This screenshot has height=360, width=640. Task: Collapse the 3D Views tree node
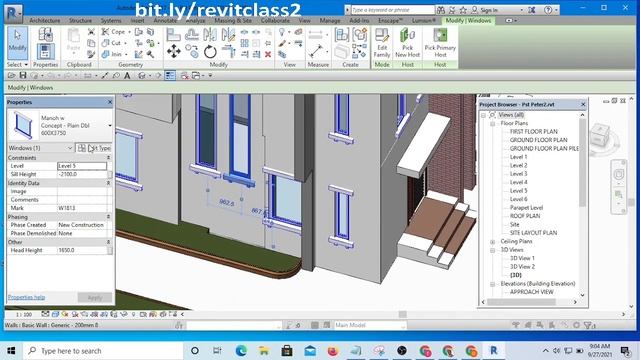click(x=492, y=250)
